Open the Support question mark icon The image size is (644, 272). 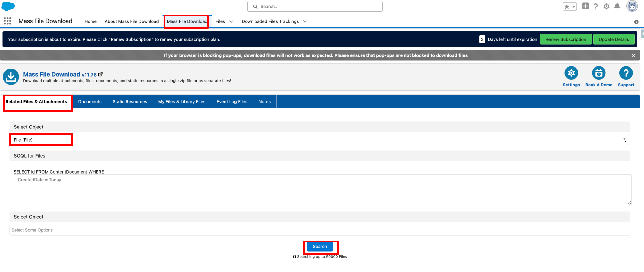click(626, 73)
